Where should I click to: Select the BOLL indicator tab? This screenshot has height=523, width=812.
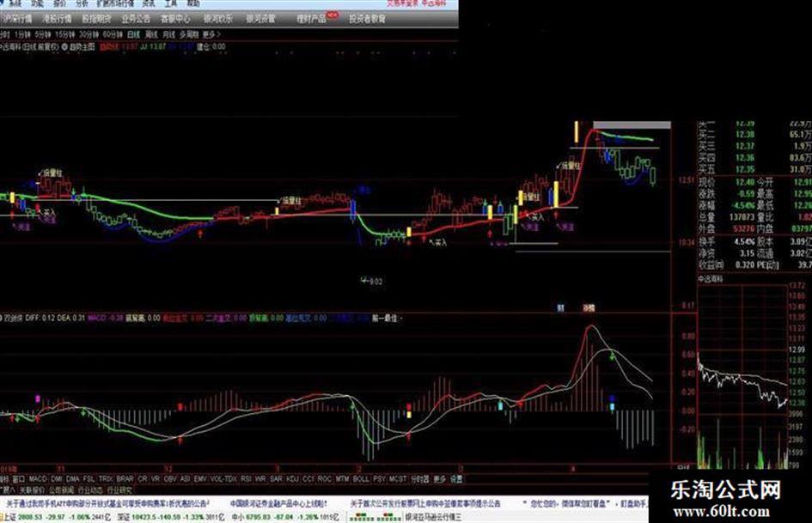pos(361,479)
